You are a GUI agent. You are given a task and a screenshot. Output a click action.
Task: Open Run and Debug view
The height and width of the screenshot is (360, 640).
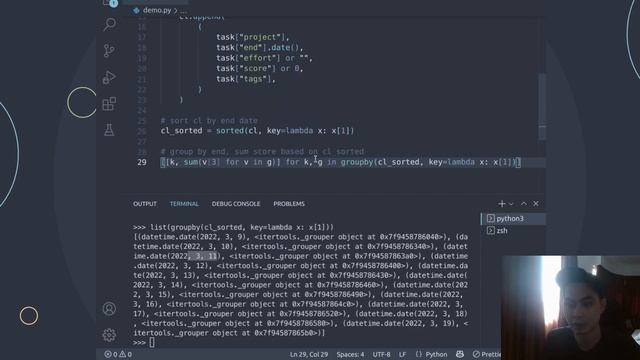[x=109, y=77]
